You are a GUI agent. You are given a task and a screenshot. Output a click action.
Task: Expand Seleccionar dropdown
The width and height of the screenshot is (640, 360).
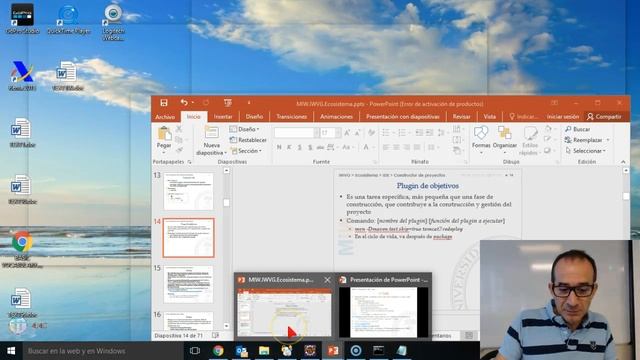click(586, 151)
